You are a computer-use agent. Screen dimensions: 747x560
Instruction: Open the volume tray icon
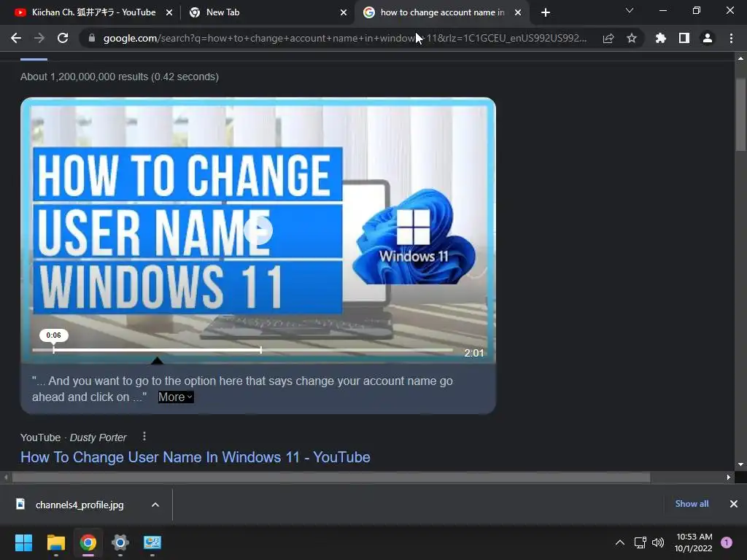coord(658,542)
